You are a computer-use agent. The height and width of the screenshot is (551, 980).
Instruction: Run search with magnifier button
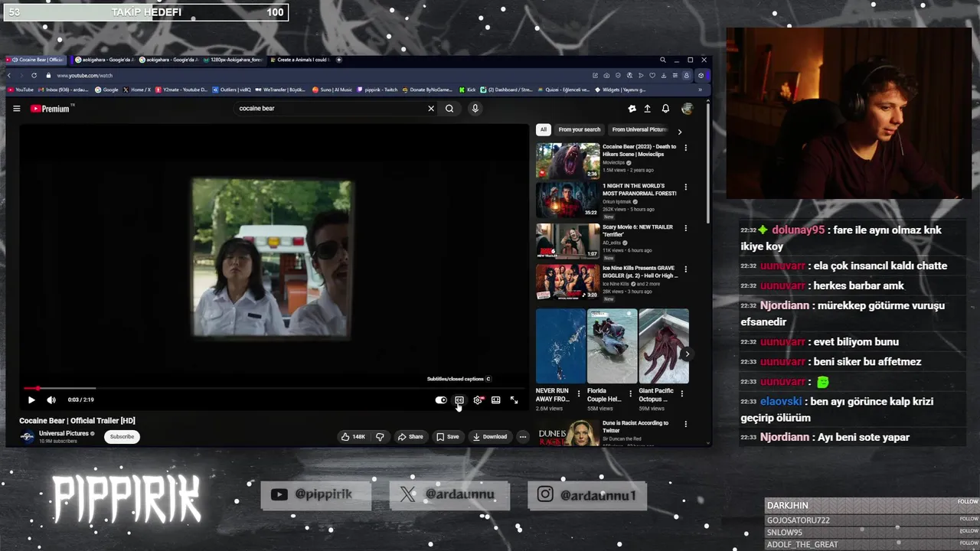tap(449, 109)
